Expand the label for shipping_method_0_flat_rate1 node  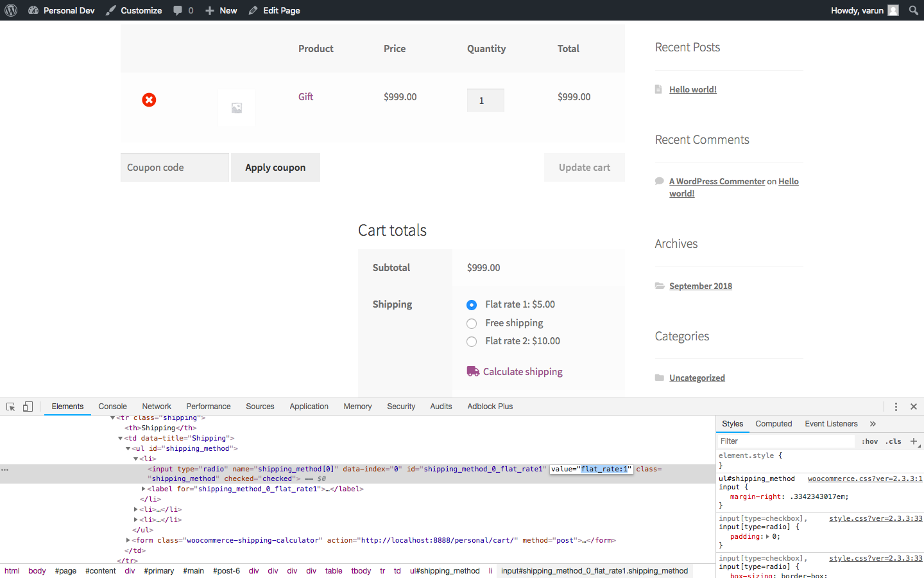coord(143,489)
